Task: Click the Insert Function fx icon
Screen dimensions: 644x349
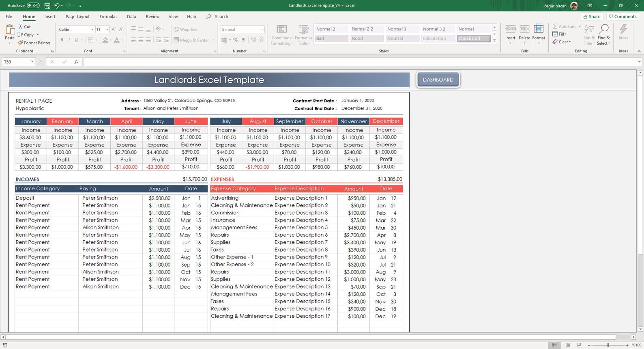Action: (x=76, y=62)
